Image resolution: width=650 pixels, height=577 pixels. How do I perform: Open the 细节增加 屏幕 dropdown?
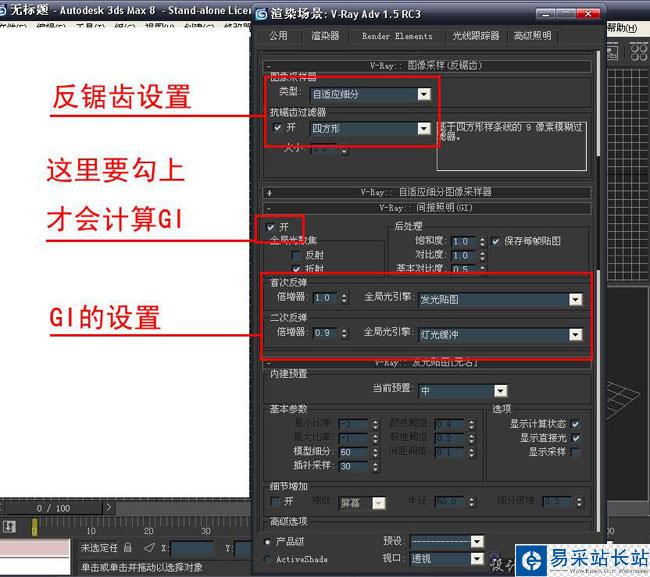pos(362,503)
